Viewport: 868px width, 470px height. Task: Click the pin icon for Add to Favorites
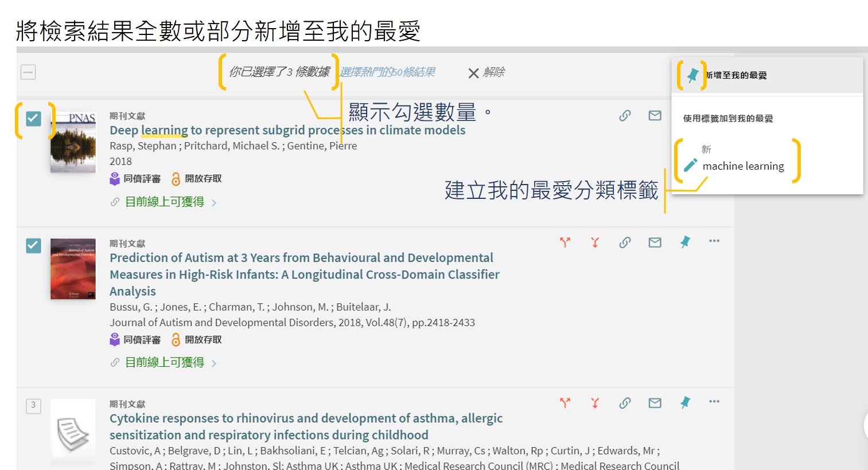point(692,75)
